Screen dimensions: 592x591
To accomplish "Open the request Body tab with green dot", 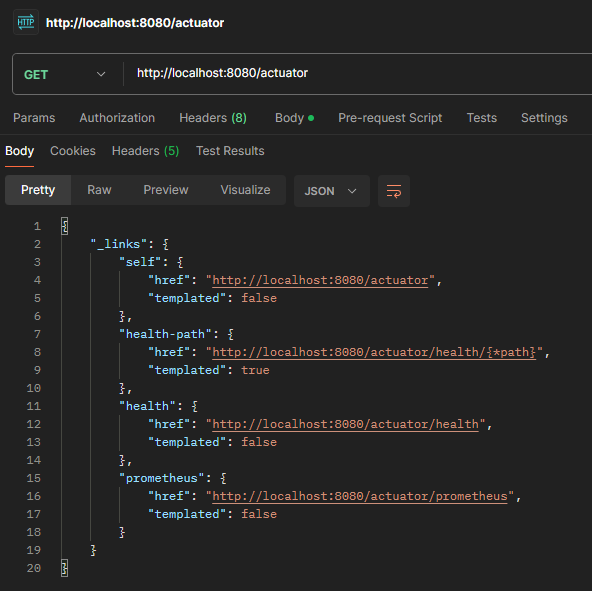I will point(294,118).
